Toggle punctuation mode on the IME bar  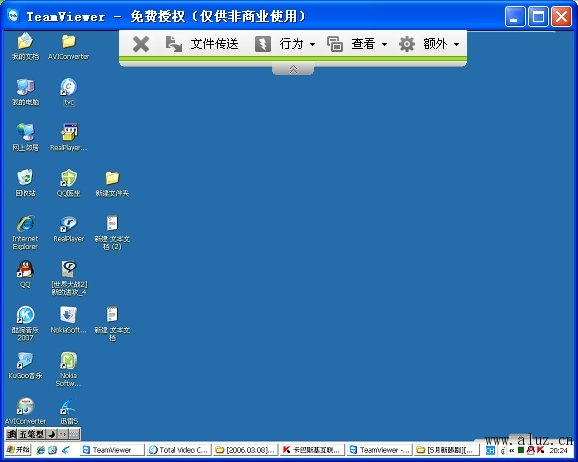[x=63, y=434]
